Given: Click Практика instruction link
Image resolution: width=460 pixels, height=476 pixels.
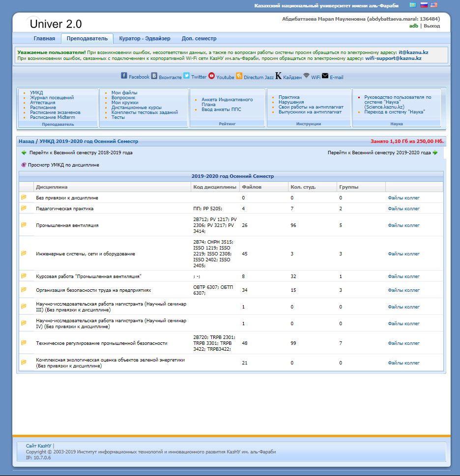Looking at the screenshot, I should pyautogui.click(x=289, y=97).
